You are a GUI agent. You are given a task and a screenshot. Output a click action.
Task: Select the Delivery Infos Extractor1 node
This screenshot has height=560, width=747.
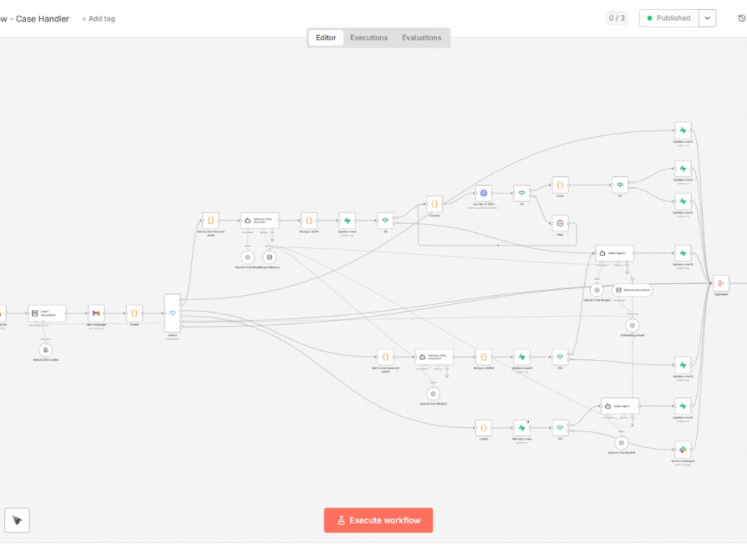pos(434,357)
